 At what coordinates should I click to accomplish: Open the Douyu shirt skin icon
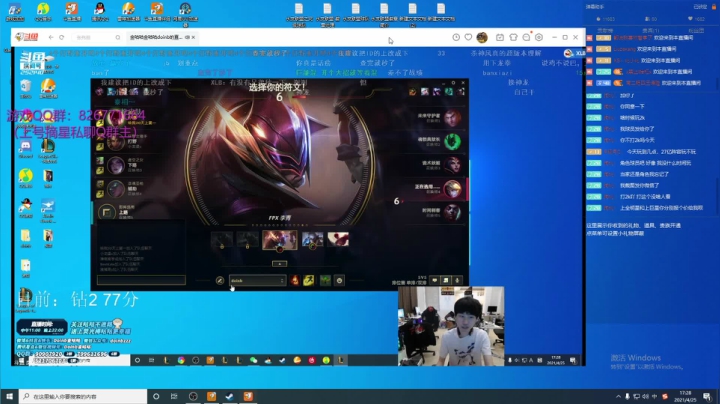click(513, 37)
